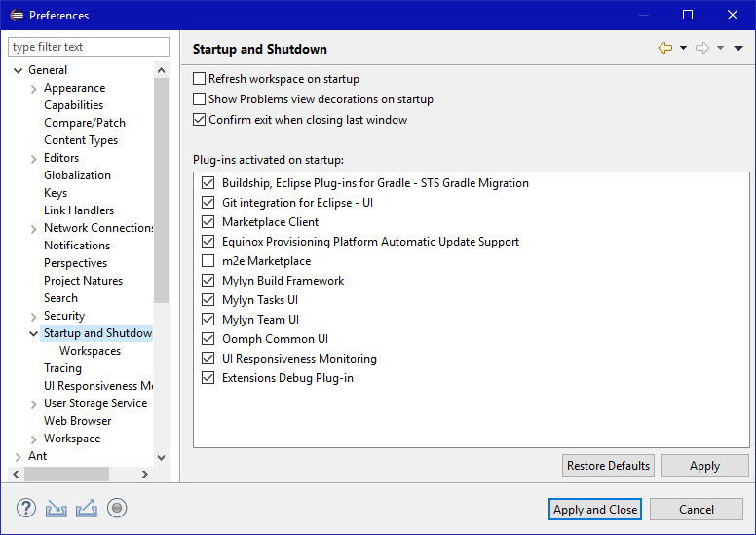Expand the Editors tree node
756x535 pixels.
coord(34,159)
